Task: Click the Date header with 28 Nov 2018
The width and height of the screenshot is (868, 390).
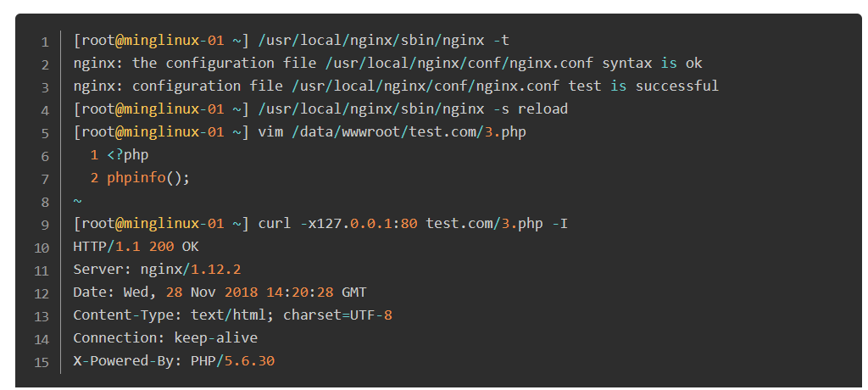Action: point(220,292)
